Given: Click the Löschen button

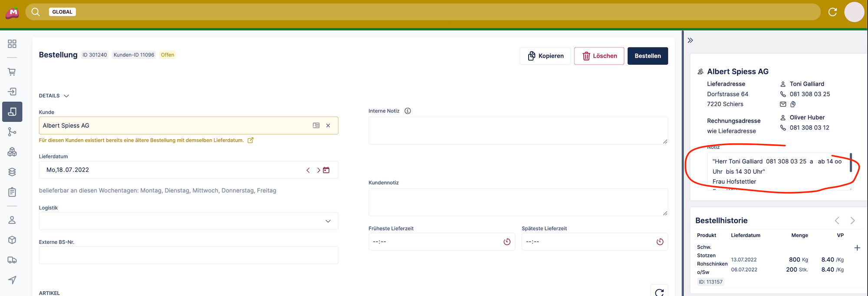Looking at the screenshot, I should [599, 56].
